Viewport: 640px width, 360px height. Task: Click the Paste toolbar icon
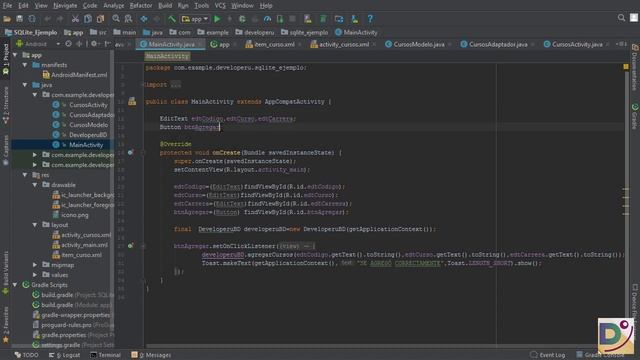(x=100, y=19)
